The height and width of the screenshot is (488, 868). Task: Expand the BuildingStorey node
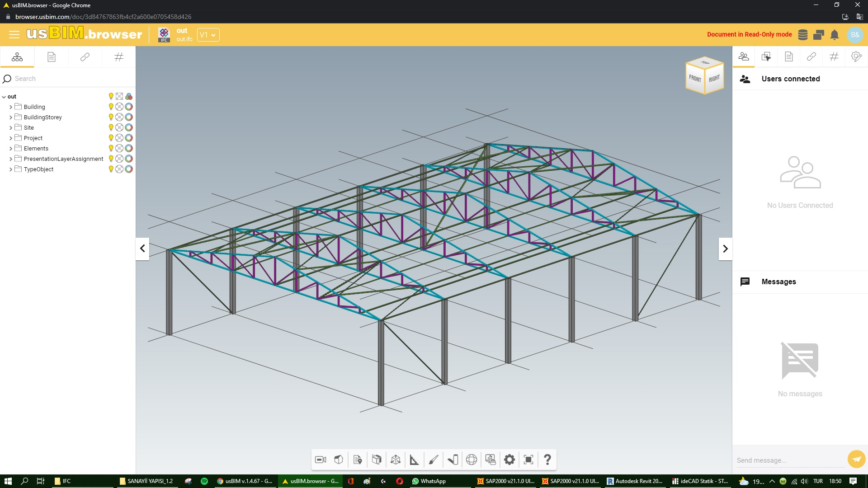11,117
